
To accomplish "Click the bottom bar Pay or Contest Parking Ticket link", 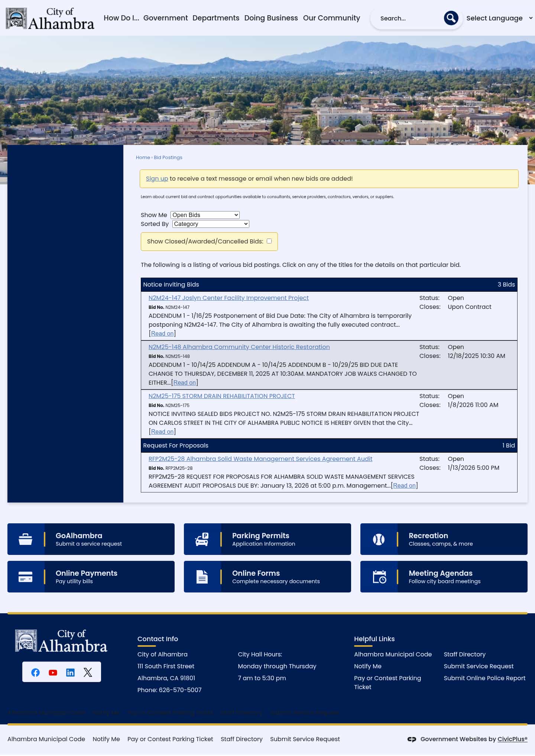I will pos(170,739).
